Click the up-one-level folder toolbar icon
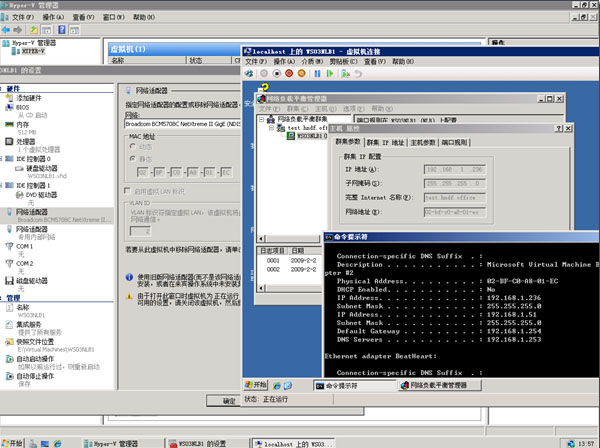 tap(34, 30)
